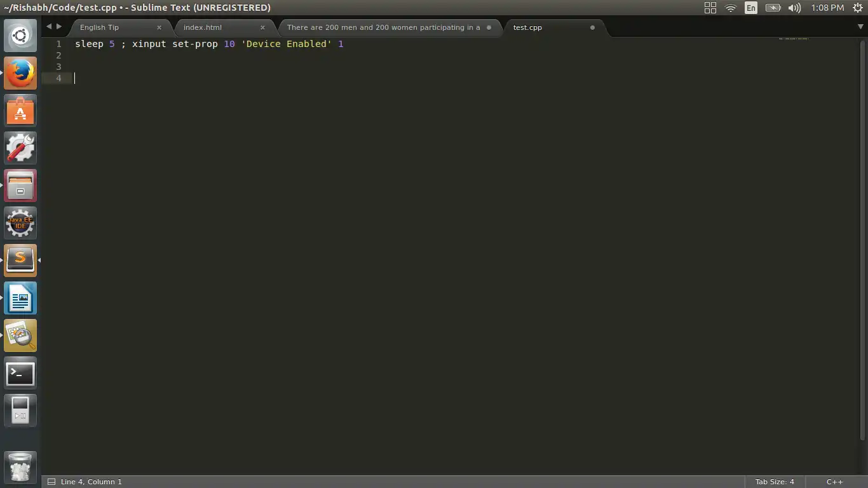Switch to the English Tip tab
Image resolution: width=868 pixels, height=488 pixels.
coord(118,27)
